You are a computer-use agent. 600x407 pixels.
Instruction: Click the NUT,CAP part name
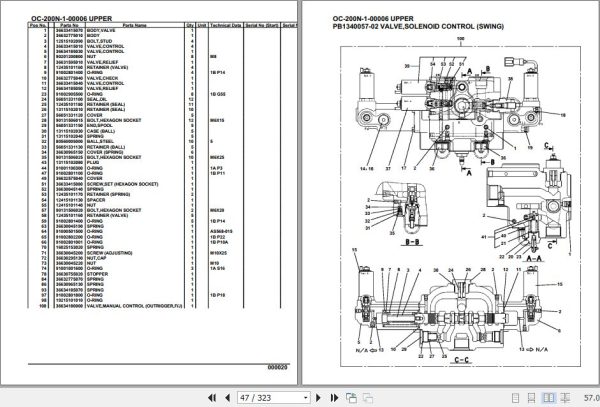[x=97, y=258]
